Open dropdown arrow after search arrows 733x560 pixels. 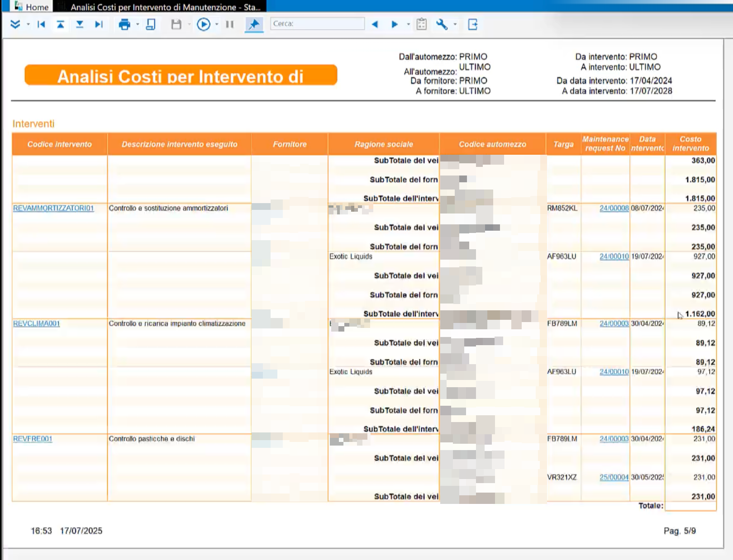[x=409, y=24]
